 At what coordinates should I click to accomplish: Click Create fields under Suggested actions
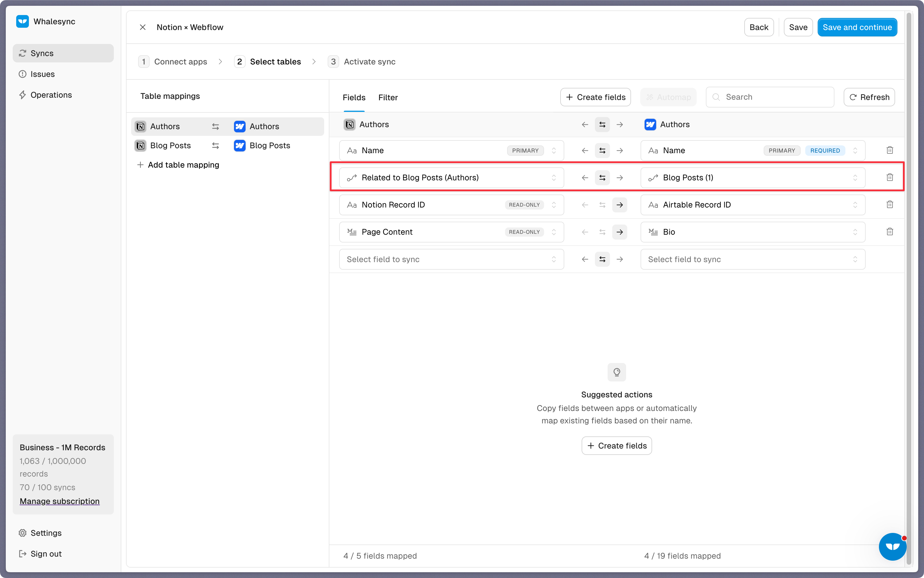point(616,446)
